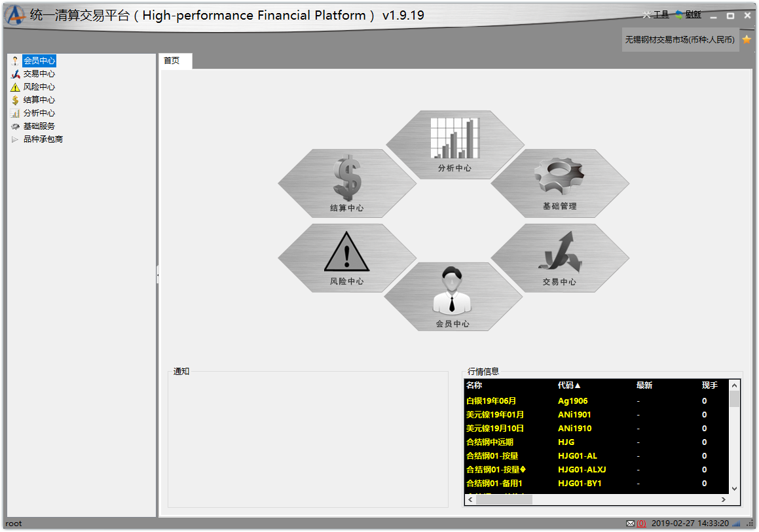Sort the quotes table by 代码 column
759x532 pixels.
tap(569, 385)
